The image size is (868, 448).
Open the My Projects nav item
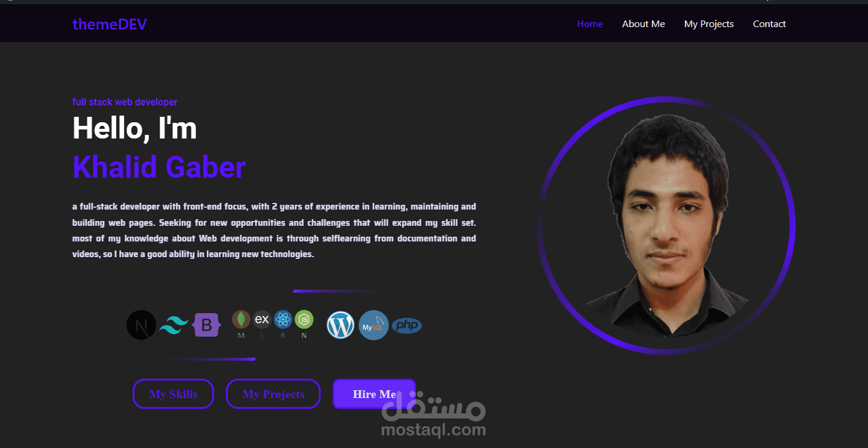click(x=709, y=23)
